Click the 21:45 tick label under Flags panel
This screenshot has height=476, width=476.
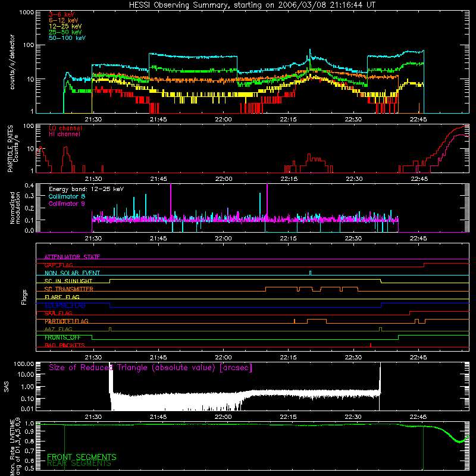(x=158, y=358)
